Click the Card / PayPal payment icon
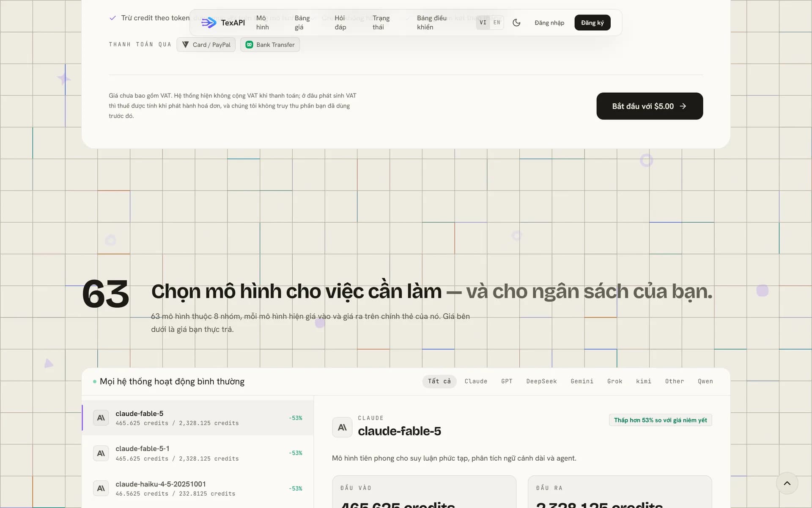 tap(185, 44)
